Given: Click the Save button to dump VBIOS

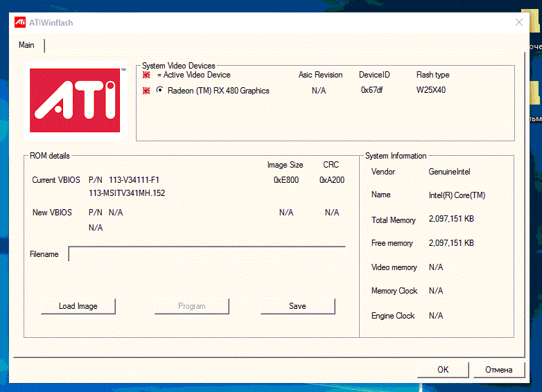Looking at the screenshot, I should point(297,306).
